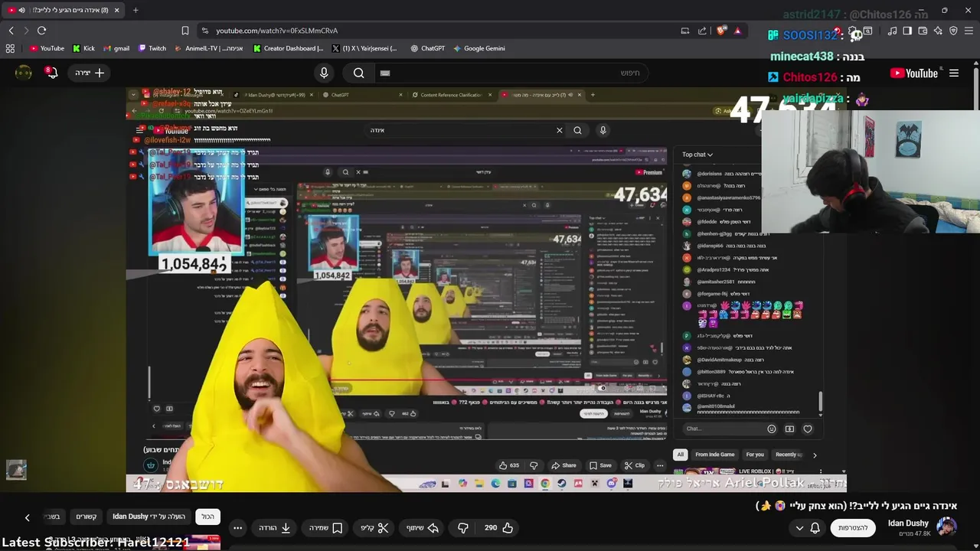Show more filter chips with chevron

(x=27, y=517)
